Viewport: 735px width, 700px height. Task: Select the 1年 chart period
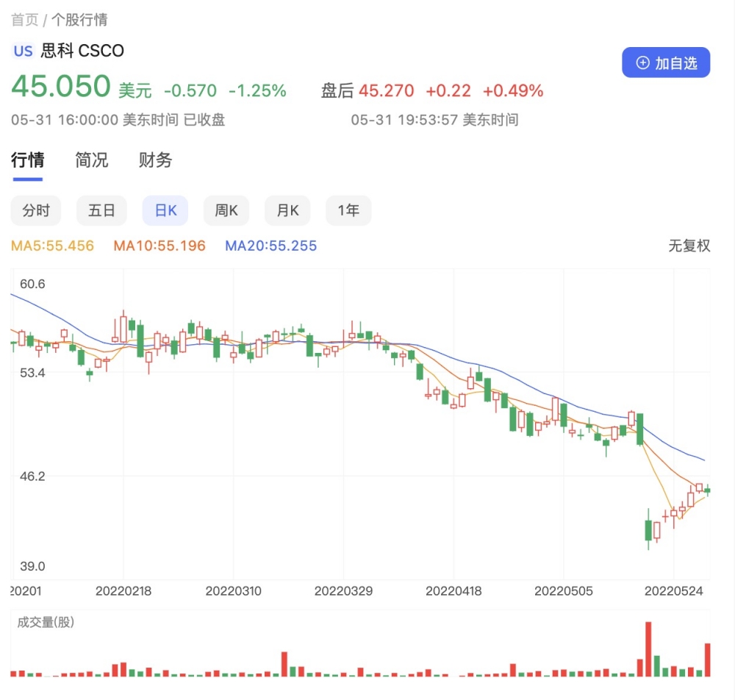pyautogui.click(x=348, y=210)
